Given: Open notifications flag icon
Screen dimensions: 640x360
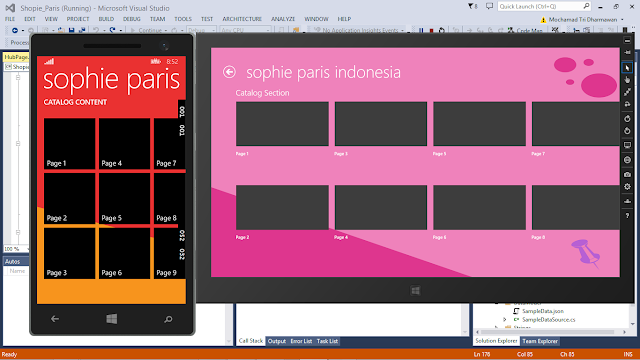Looking at the screenshot, I should click(x=472, y=7).
